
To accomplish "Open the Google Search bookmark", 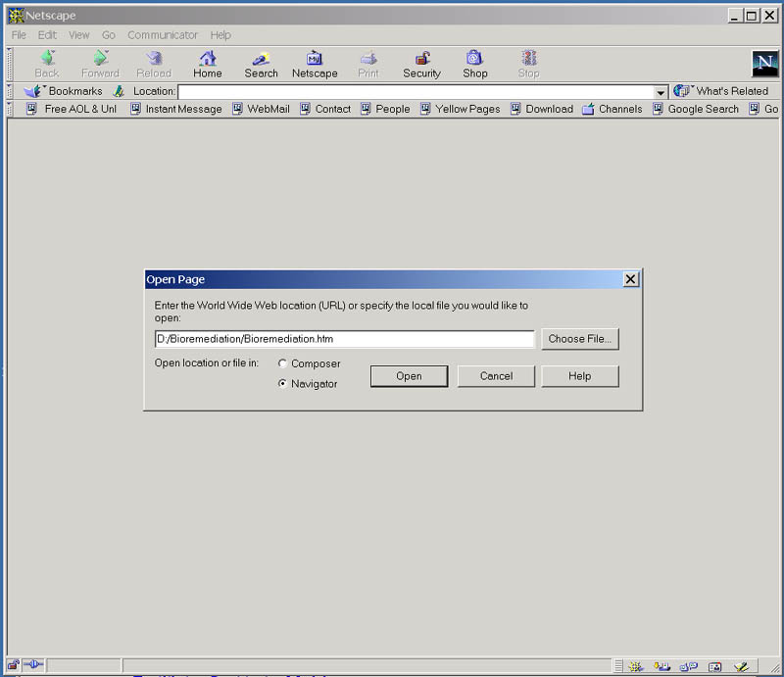I will (696, 109).
